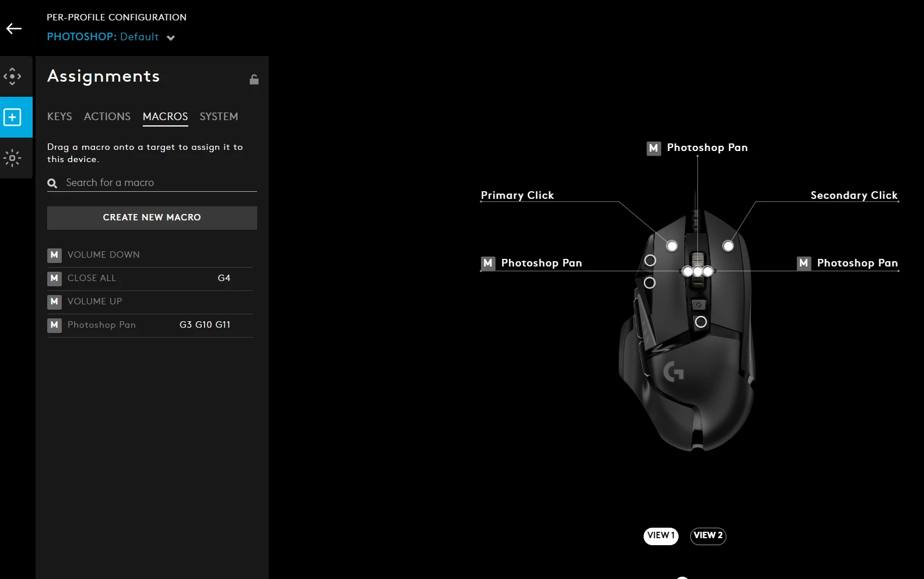Screen dimensions: 924x579
Task: Select the VOLUME UP macro
Action: [150, 301]
